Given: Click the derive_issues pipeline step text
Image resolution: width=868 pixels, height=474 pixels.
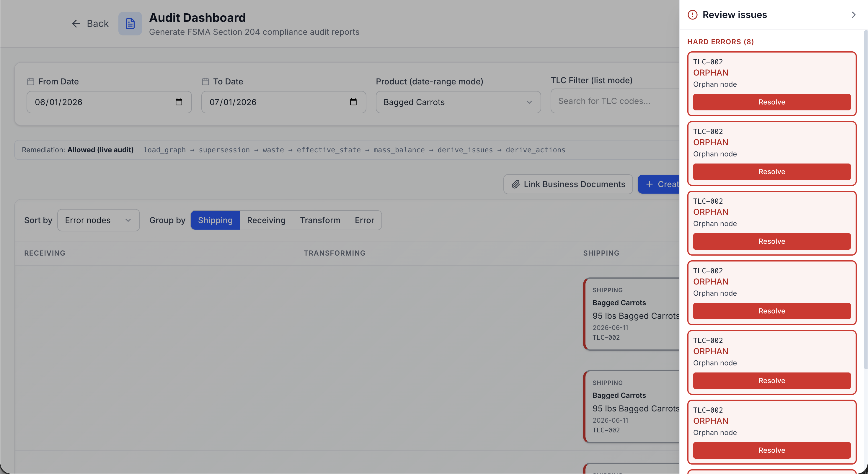Looking at the screenshot, I should point(465,150).
